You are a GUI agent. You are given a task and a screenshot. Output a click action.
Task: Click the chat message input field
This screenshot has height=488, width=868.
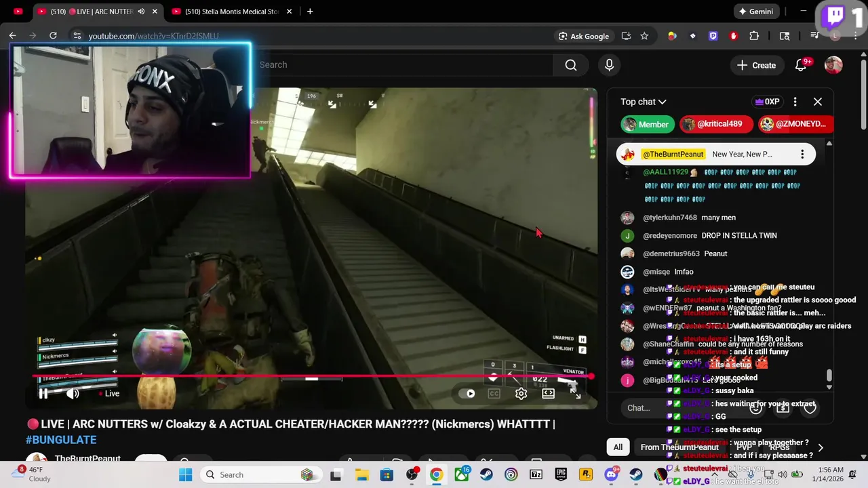pos(692,407)
